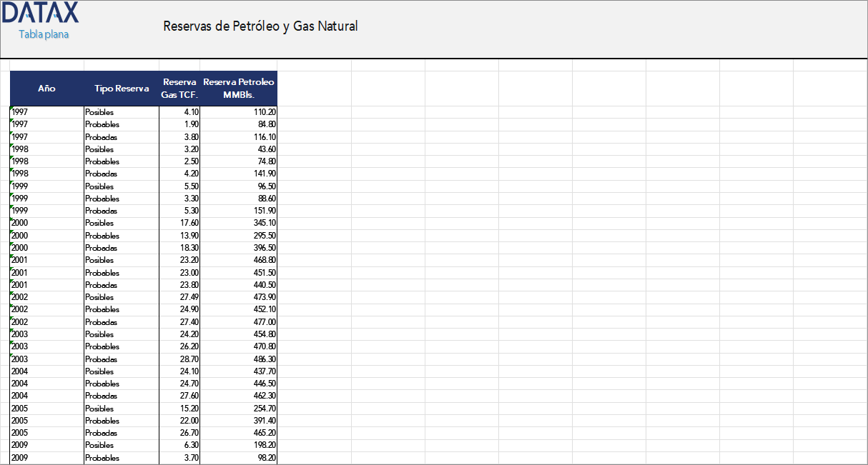Click the comment indicator on the 1997 cell

pyautogui.click(x=11, y=108)
